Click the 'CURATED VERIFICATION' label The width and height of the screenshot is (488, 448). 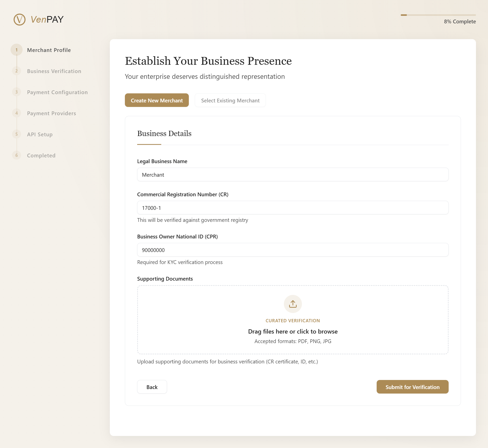point(293,321)
